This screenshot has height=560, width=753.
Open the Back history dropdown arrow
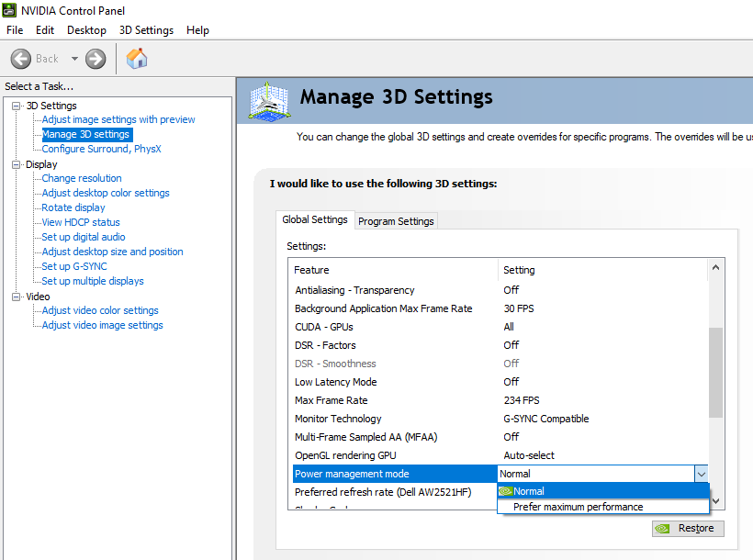coord(74,59)
